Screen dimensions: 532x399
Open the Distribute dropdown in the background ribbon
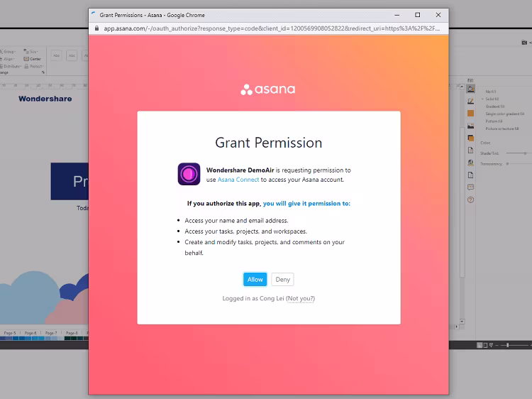point(11,66)
